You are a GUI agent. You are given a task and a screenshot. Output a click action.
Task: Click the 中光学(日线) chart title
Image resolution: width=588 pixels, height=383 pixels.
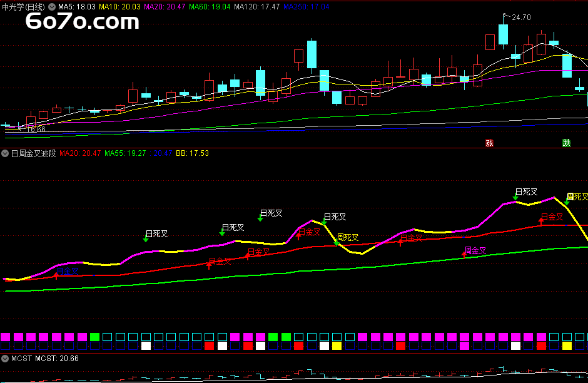[x=23, y=7]
